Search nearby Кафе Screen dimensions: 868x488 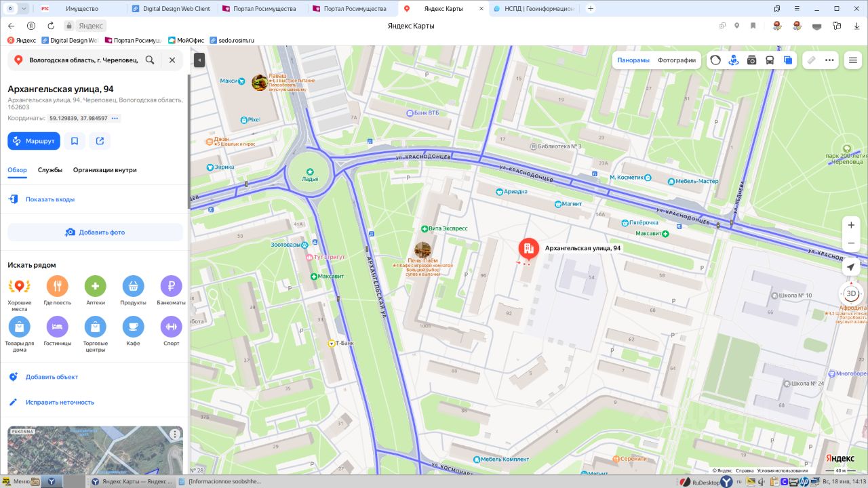pyautogui.click(x=134, y=331)
